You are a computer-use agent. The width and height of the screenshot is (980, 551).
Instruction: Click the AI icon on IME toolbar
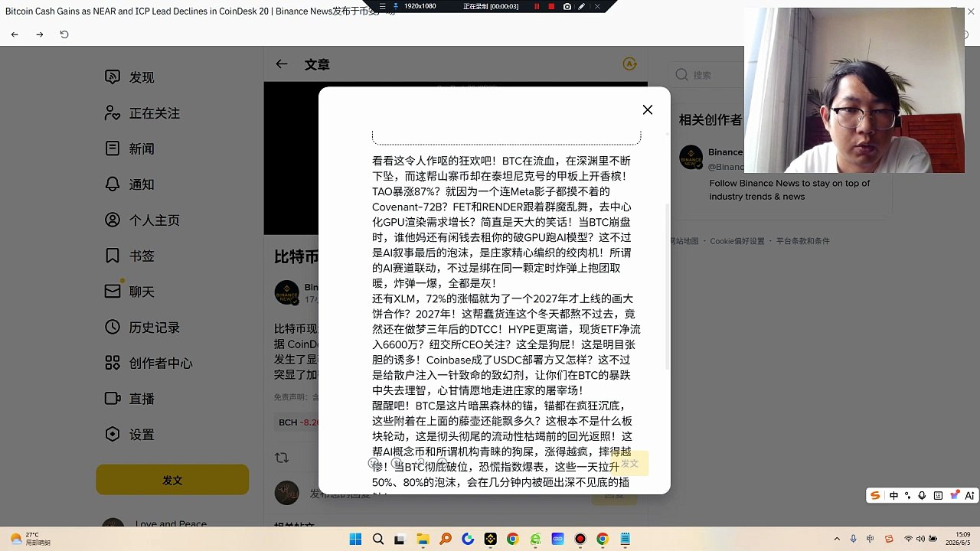pyautogui.click(x=970, y=496)
